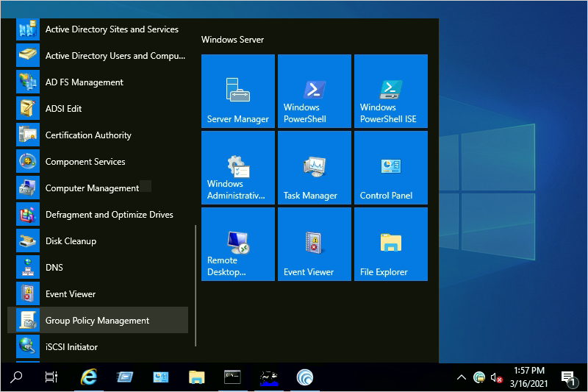Show hidden system tray icons
Screen dimensions: 588x392
pyautogui.click(x=461, y=377)
